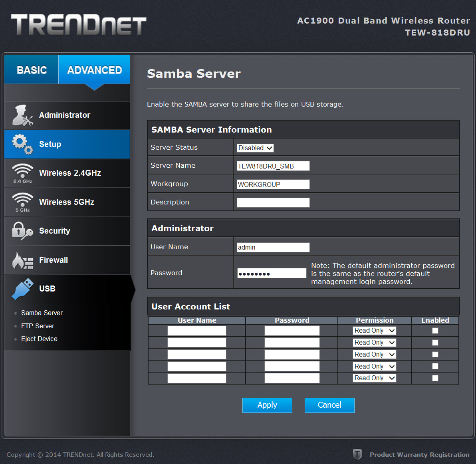The width and height of the screenshot is (476, 464).
Task: Open the FTP Server submenu link
Action: click(x=38, y=326)
